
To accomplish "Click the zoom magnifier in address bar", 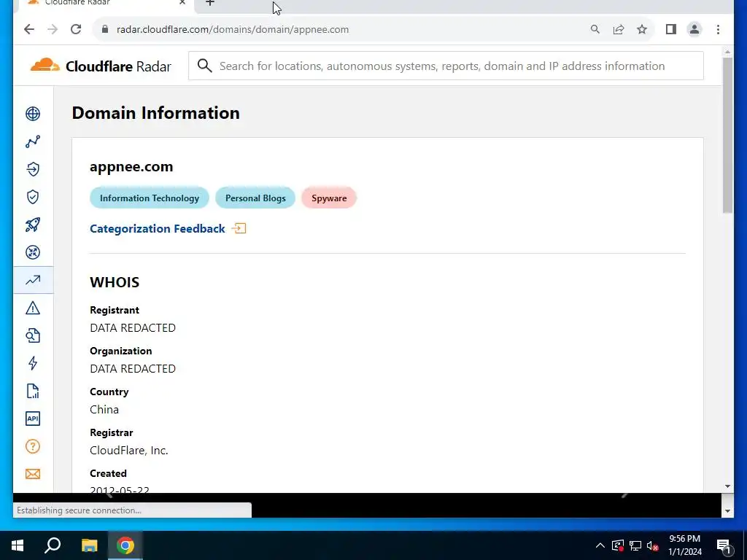I will pos(595,29).
